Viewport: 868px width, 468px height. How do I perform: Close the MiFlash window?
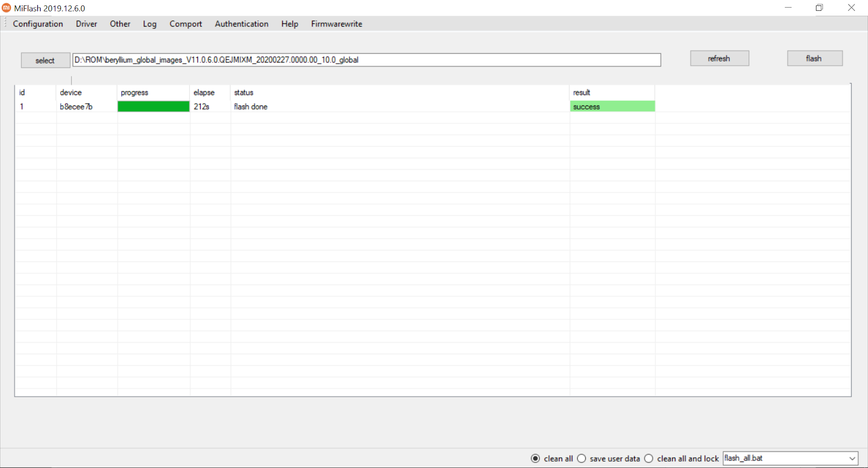(x=851, y=8)
